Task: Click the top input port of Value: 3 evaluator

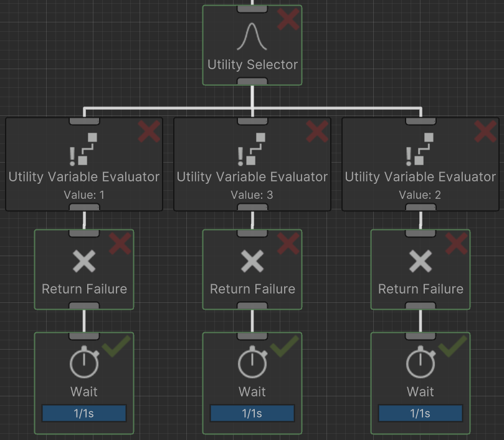Action: tap(252, 121)
